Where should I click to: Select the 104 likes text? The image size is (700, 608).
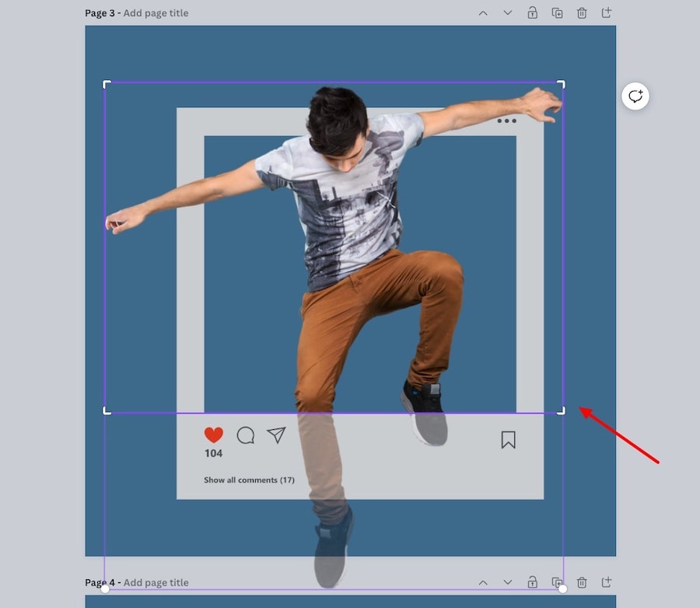point(213,453)
